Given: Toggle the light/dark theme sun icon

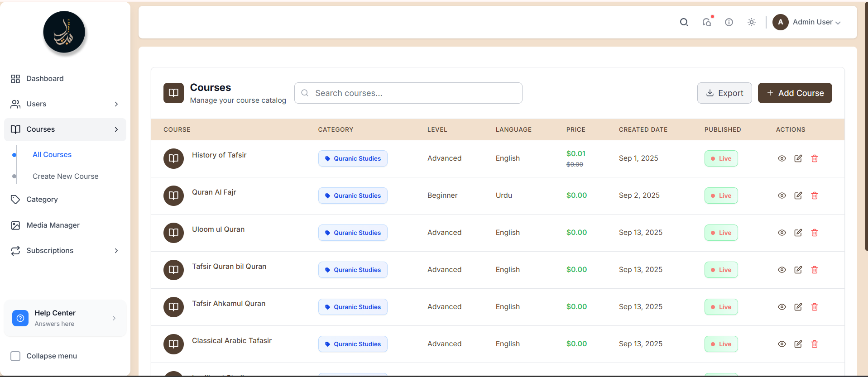Looking at the screenshot, I should tap(752, 22).
